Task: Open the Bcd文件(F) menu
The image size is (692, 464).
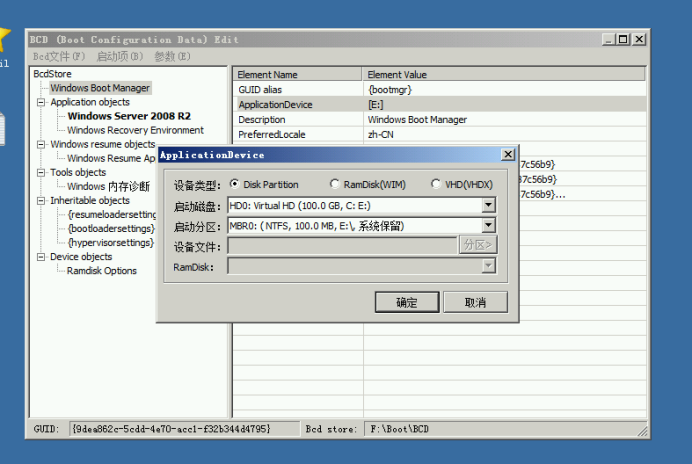Action: 57,56
